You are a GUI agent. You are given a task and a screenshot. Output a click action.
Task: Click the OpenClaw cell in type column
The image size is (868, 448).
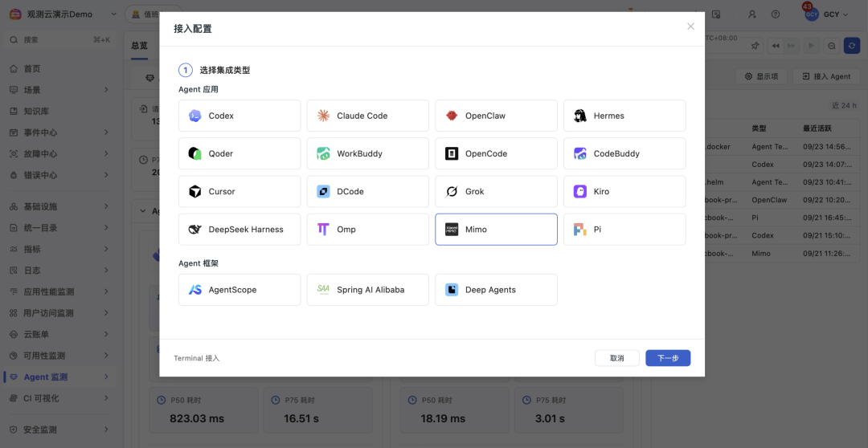point(771,199)
